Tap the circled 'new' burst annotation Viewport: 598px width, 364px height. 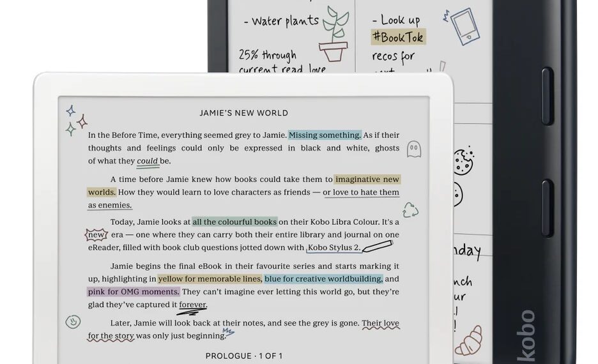click(96, 234)
